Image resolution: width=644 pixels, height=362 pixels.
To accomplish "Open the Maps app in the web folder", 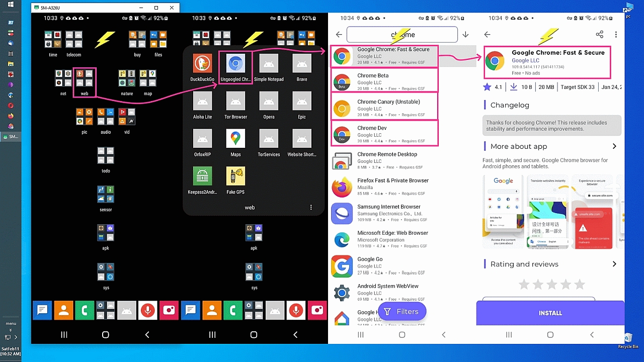I will (x=235, y=143).
